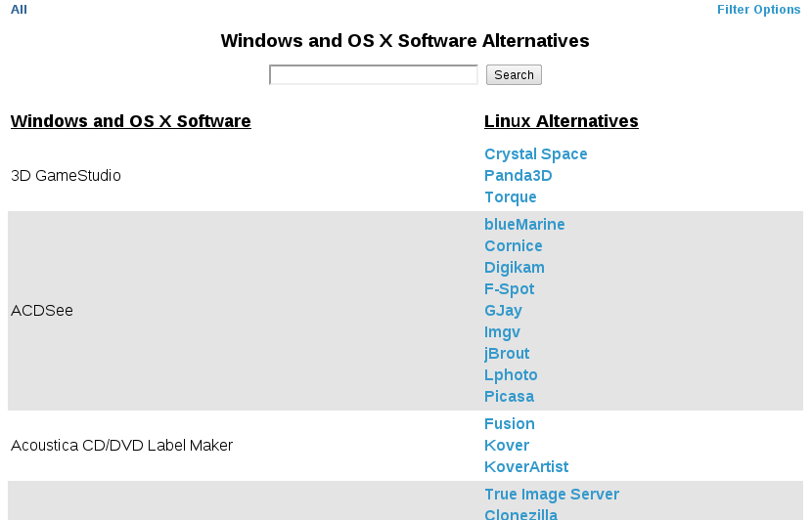
Task: Open the Digikam alternative
Action: pyautogui.click(x=515, y=268)
